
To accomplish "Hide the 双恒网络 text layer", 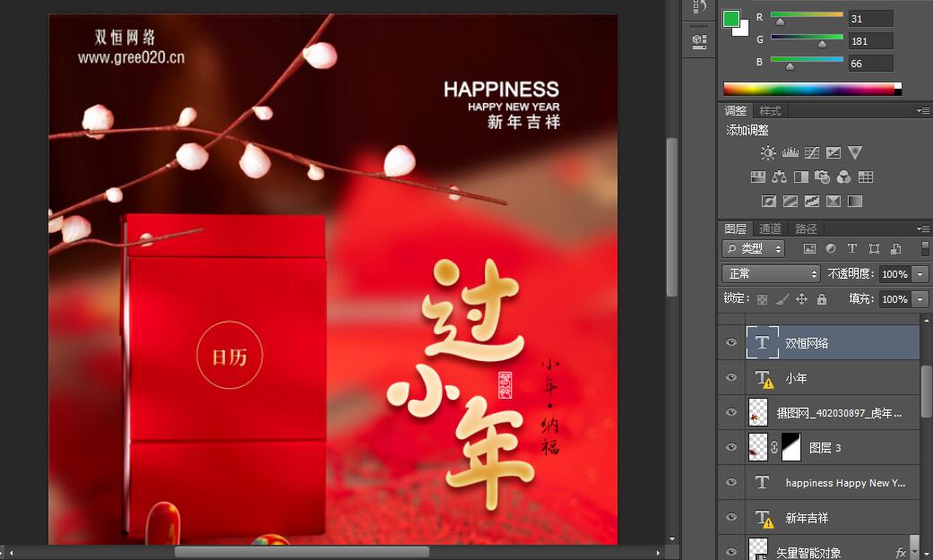I will [731, 343].
